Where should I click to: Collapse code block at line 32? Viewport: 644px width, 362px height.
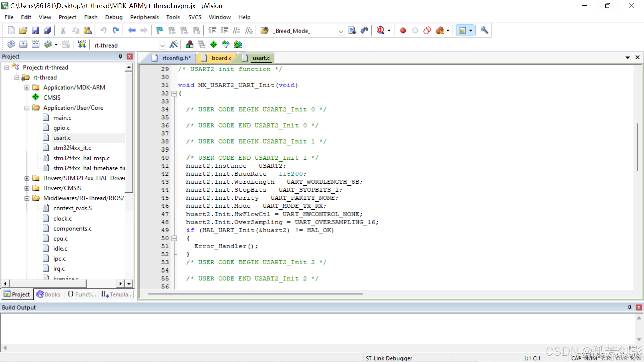click(174, 94)
